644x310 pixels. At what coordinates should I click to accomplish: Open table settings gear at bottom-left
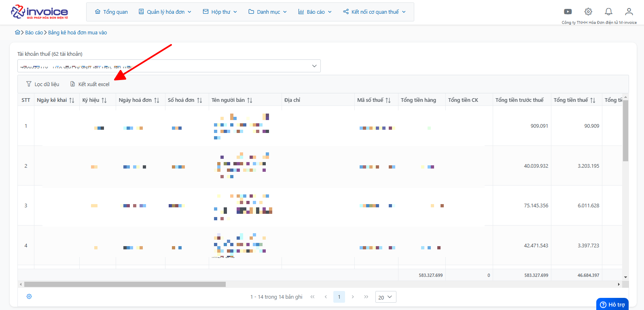29,296
